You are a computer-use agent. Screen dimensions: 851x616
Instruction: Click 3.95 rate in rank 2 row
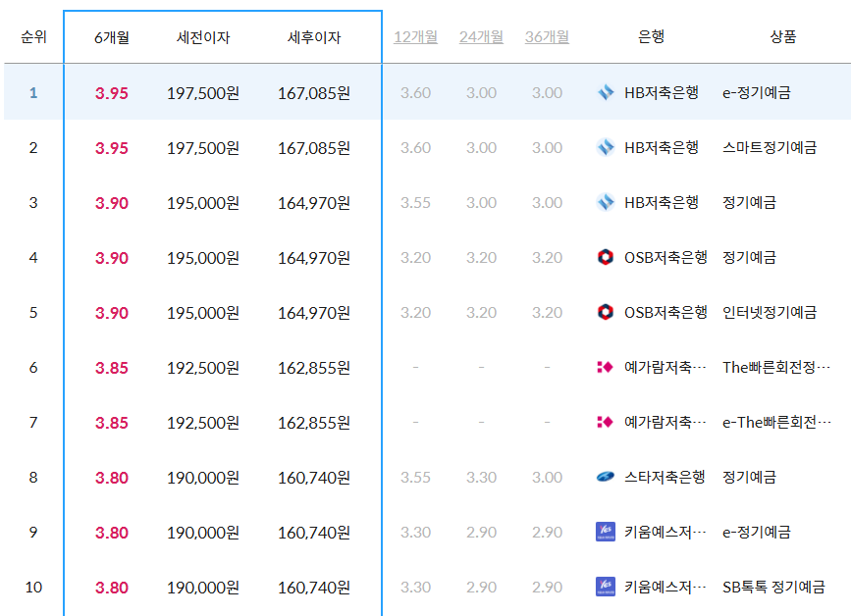click(x=112, y=148)
